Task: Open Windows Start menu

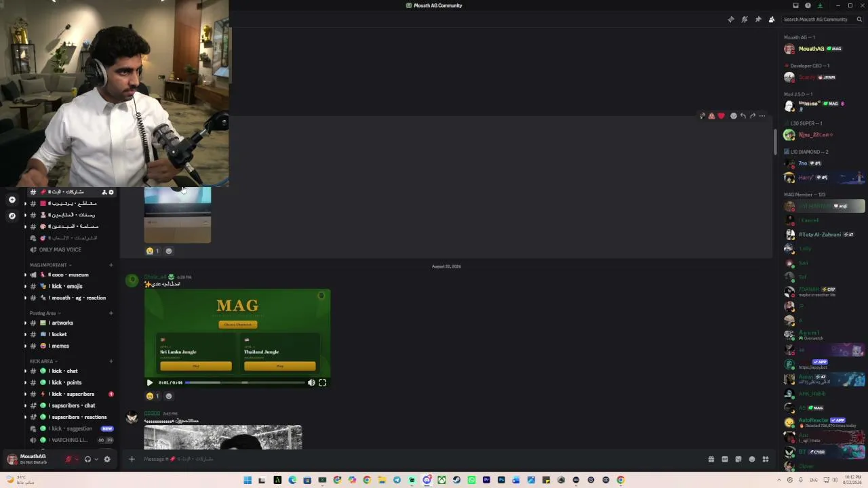Action: coord(248,480)
